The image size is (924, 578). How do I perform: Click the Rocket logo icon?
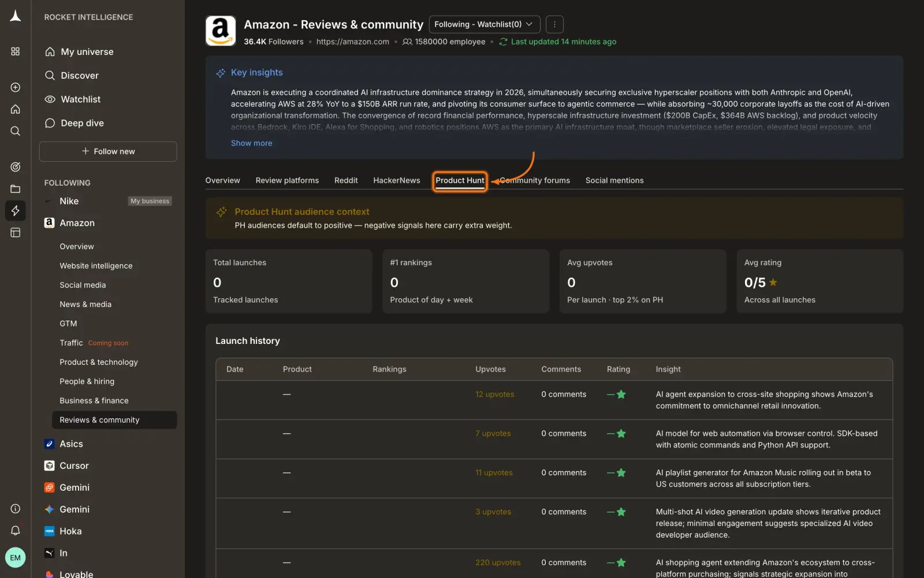16,16
